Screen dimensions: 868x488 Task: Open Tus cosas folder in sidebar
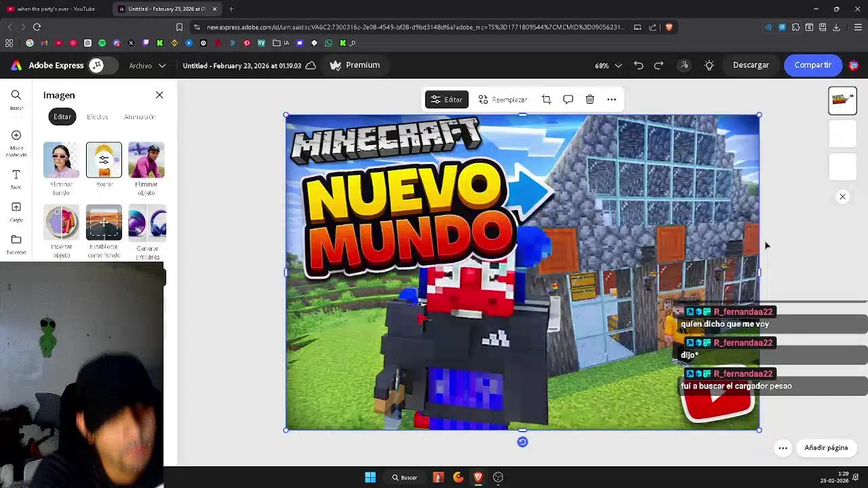point(16,244)
